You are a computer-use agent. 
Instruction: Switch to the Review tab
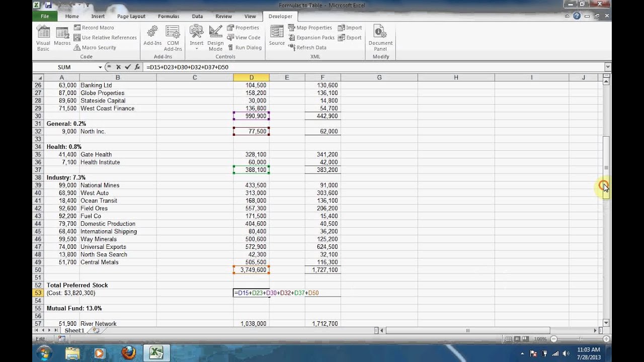point(224,16)
